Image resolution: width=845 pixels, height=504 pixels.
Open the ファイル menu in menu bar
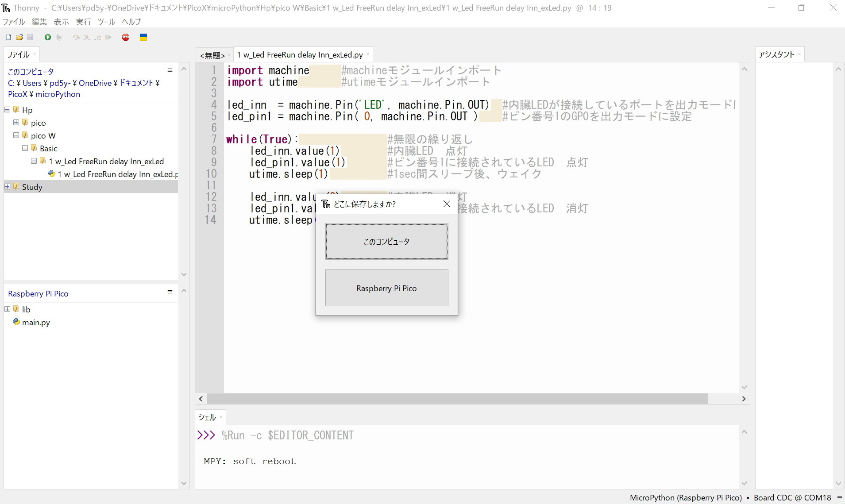pos(14,22)
